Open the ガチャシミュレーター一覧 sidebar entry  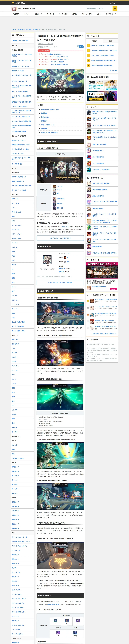[23, 537]
